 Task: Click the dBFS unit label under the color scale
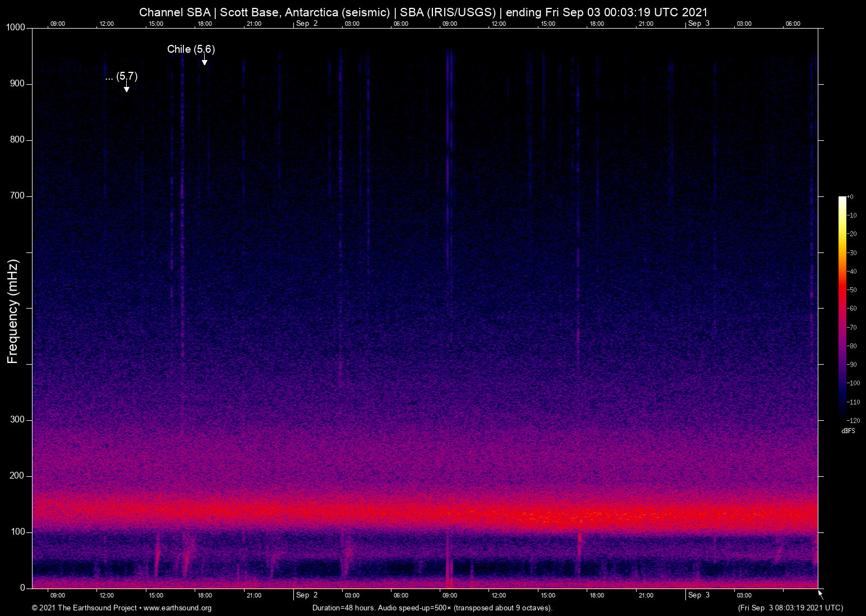click(x=848, y=431)
